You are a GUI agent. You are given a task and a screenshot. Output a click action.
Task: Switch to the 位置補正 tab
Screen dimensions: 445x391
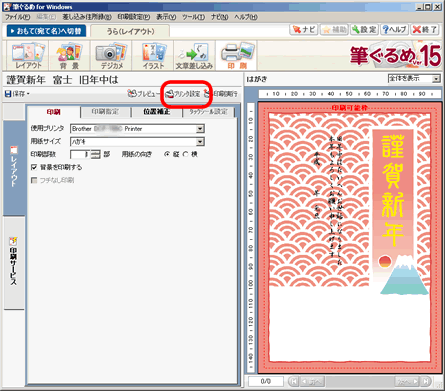157,112
